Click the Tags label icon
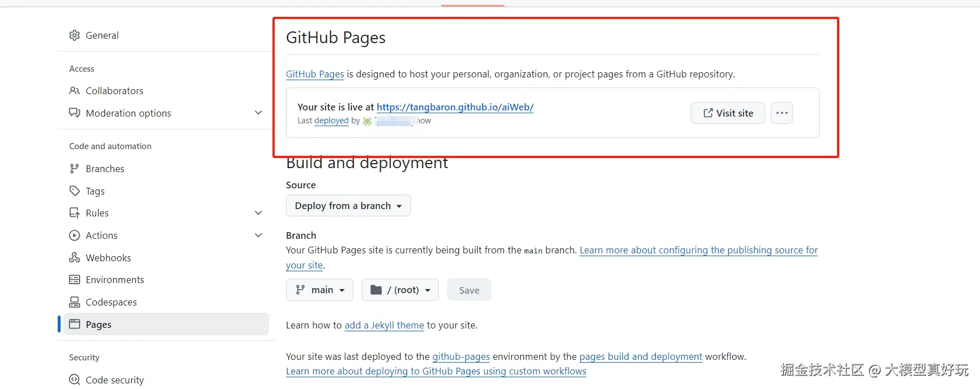Screen dimensions: 980x389 [x=74, y=191]
